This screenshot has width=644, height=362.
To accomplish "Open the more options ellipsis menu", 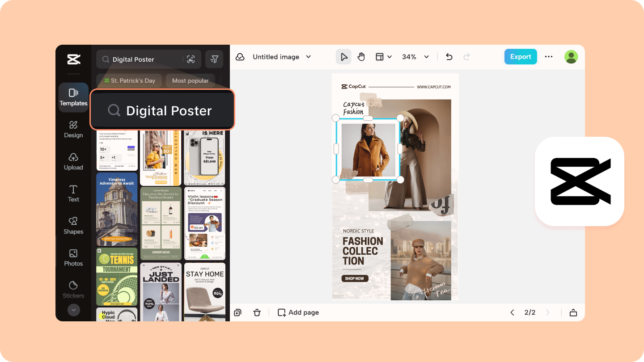I will (x=549, y=57).
